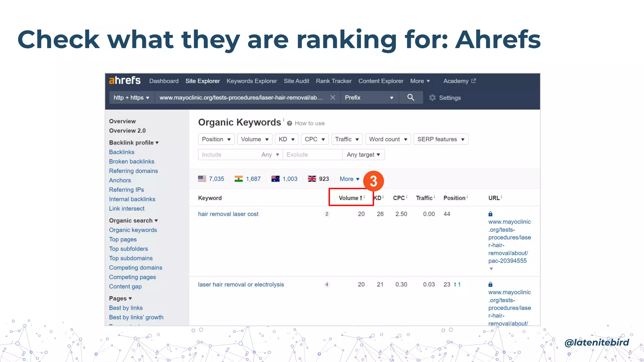Open the Any target dropdown
The image size is (644, 362).
pos(364,155)
